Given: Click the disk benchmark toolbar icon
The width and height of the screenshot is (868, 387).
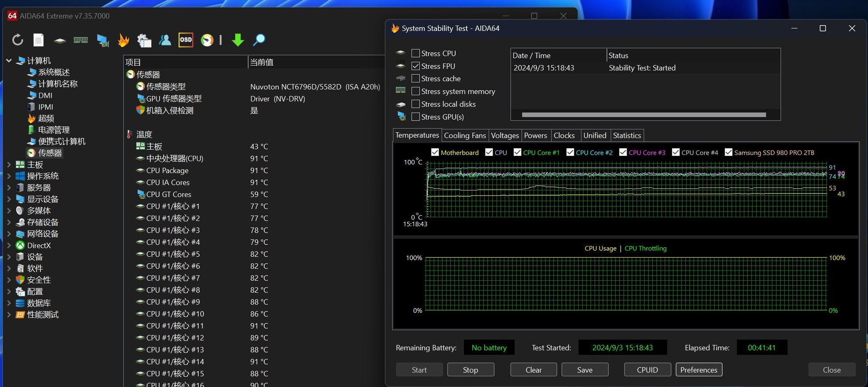Looking at the screenshot, I should [x=59, y=40].
